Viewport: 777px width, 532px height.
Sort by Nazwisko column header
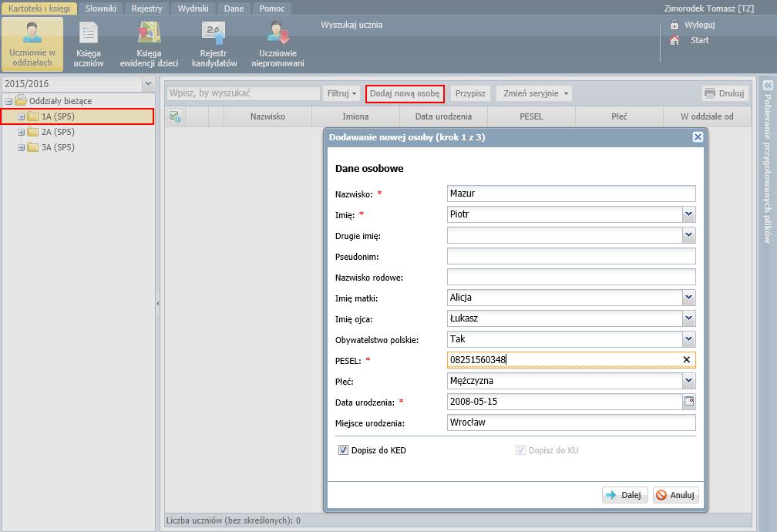point(267,116)
